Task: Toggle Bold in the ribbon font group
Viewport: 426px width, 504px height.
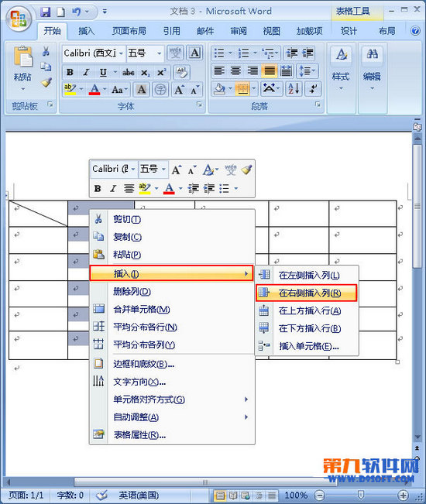Action: (x=70, y=73)
